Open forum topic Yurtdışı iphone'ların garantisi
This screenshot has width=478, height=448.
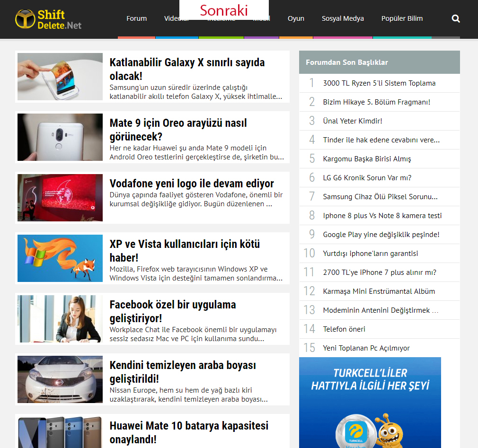(371, 253)
